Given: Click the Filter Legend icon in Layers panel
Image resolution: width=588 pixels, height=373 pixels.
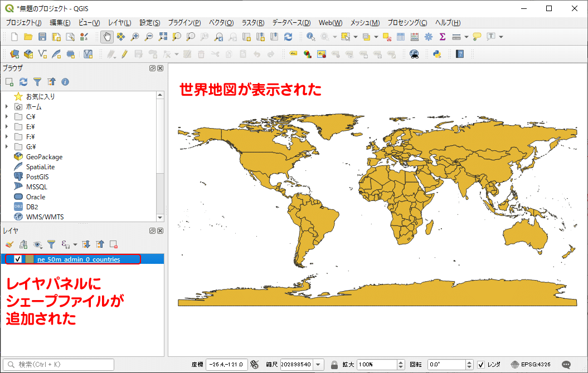Looking at the screenshot, I should 51,245.
